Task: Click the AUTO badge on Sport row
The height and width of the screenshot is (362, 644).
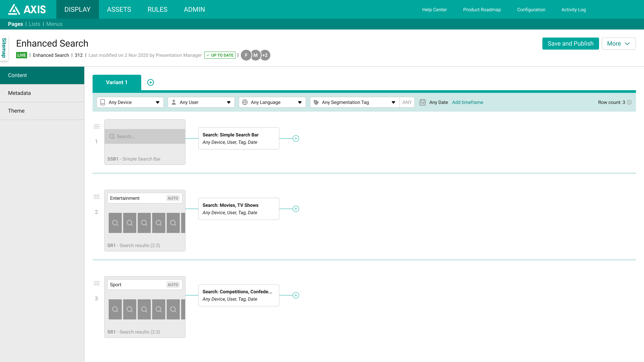Action: tap(173, 285)
